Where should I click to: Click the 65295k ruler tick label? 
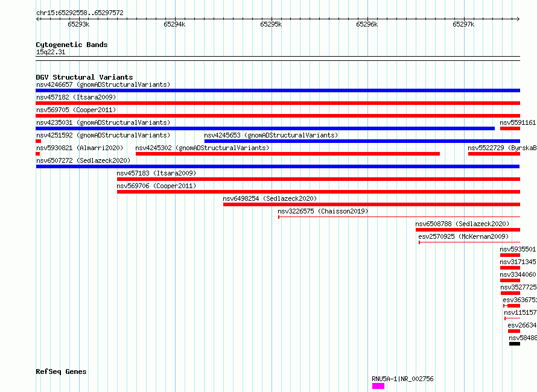tap(271, 24)
